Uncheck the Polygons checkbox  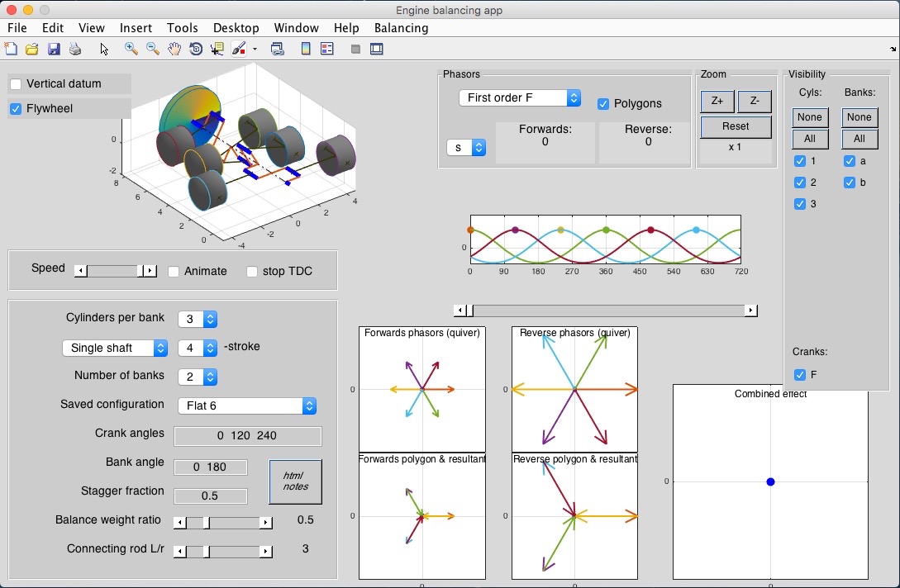pos(603,104)
